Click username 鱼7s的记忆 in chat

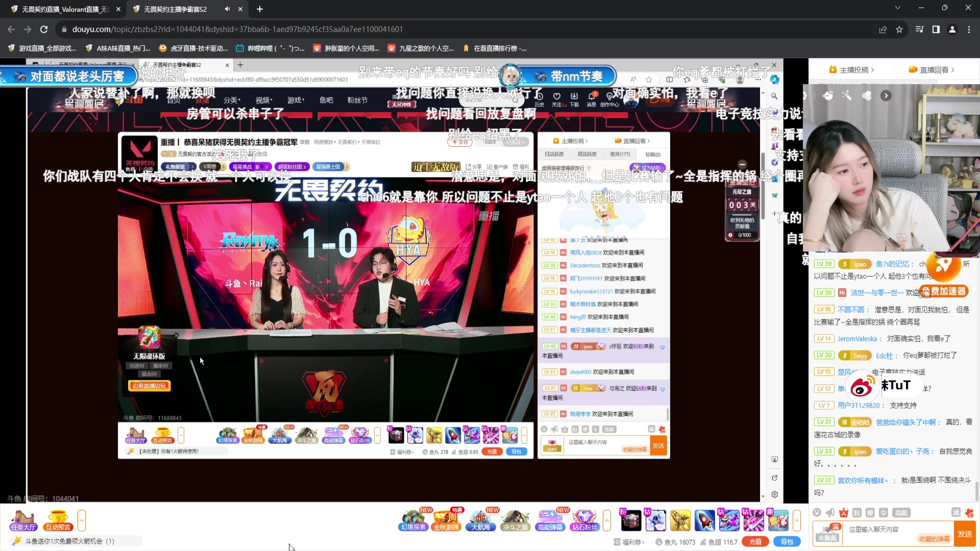(892, 264)
